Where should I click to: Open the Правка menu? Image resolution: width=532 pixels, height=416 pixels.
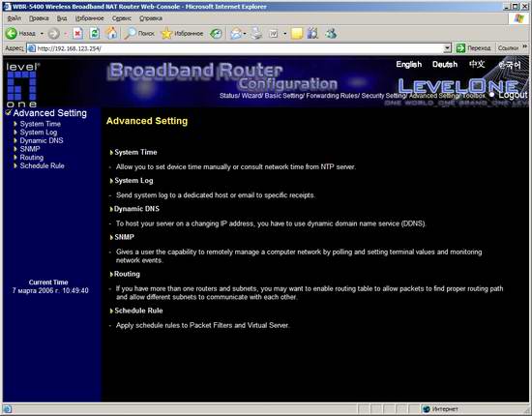pyautogui.click(x=39, y=18)
